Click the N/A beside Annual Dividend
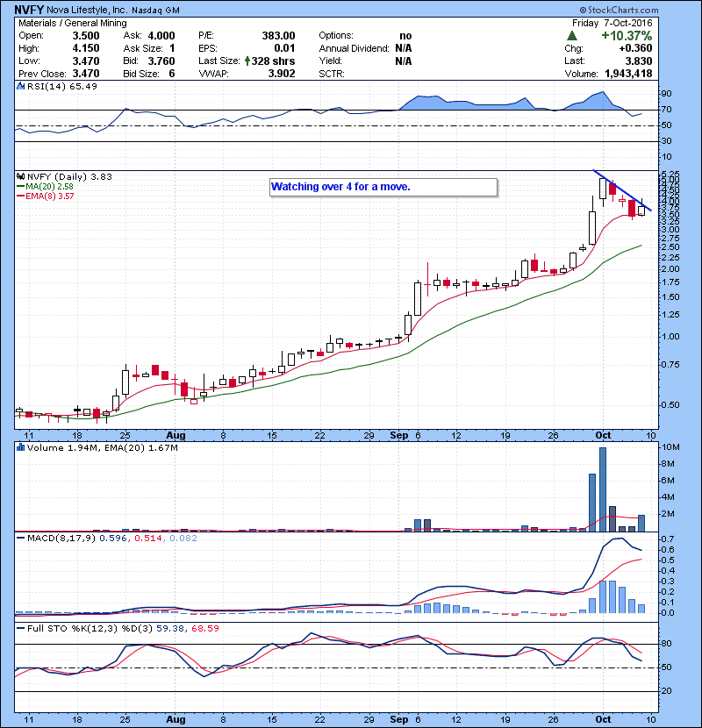This screenshot has height=728, width=702. 404,48
